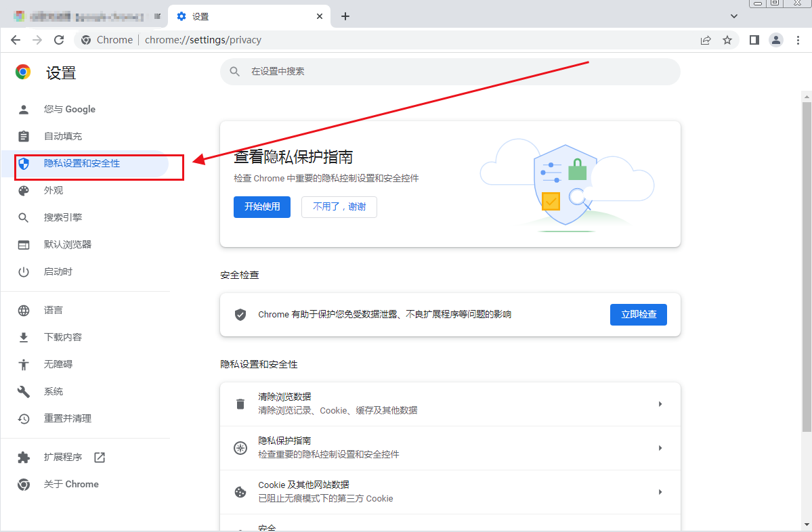The width and height of the screenshot is (812, 532).
Task: Click the forward navigation arrow
Action: 37,40
